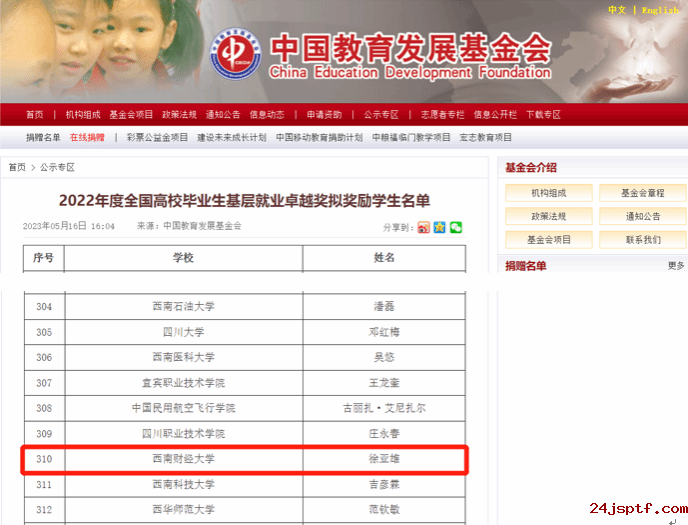The width and height of the screenshot is (688, 525).
Task: Select 下载专区 in the red navigation bar
Action: [543, 114]
